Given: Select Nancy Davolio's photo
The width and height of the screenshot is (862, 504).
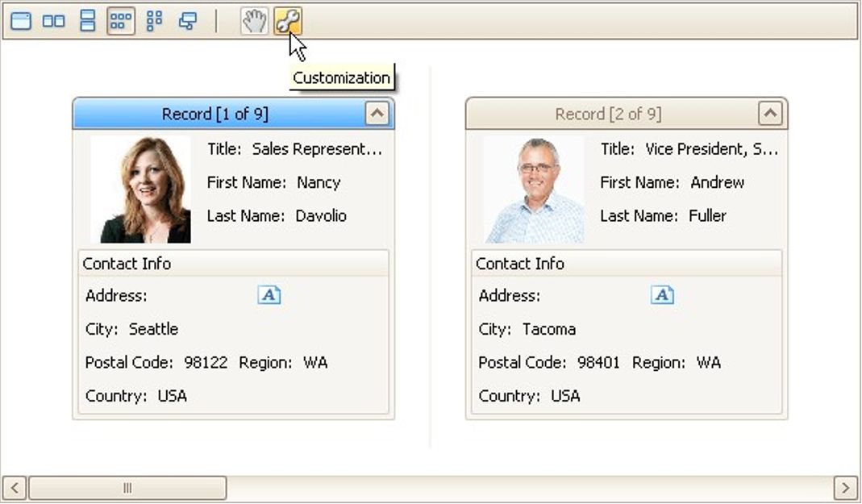Looking at the screenshot, I should [140, 188].
